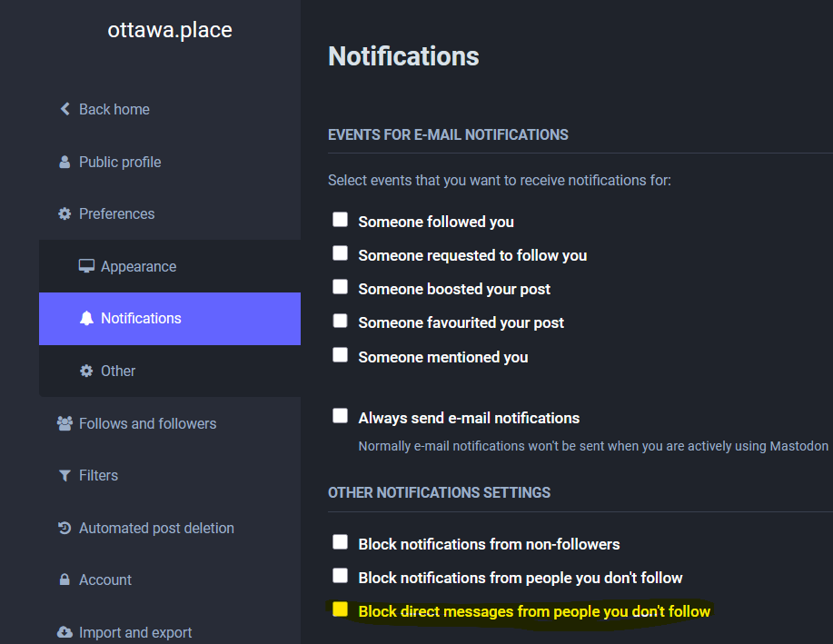Enable "Block notifications from non-followers"

point(341,542)
